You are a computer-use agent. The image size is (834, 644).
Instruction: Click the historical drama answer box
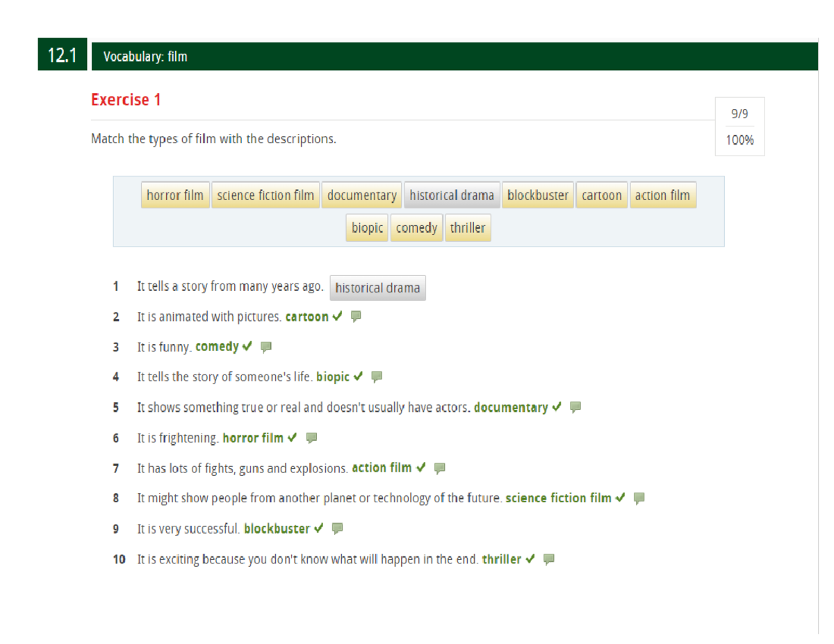[x=377, y=288]
